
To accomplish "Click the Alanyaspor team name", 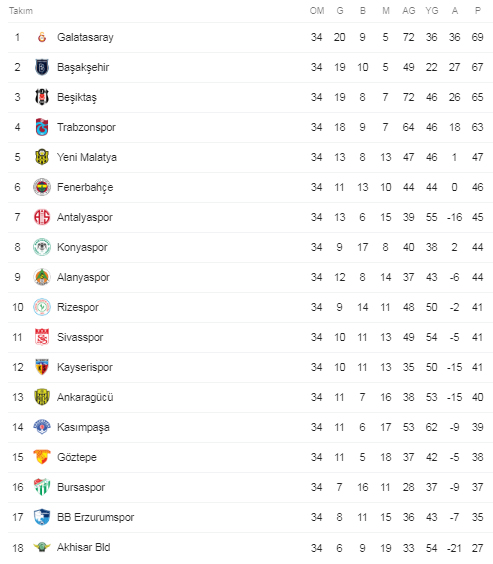I will (83, 277).
